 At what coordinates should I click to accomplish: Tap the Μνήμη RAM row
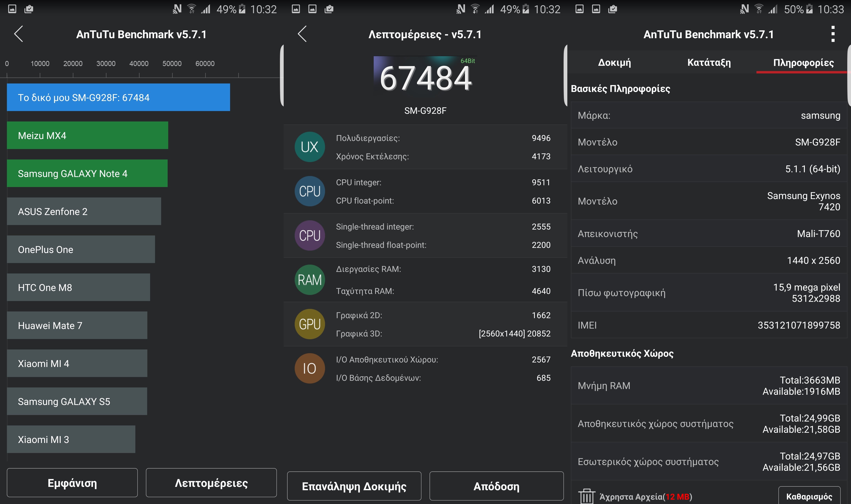pyautogui.click(x=709, y=386)
